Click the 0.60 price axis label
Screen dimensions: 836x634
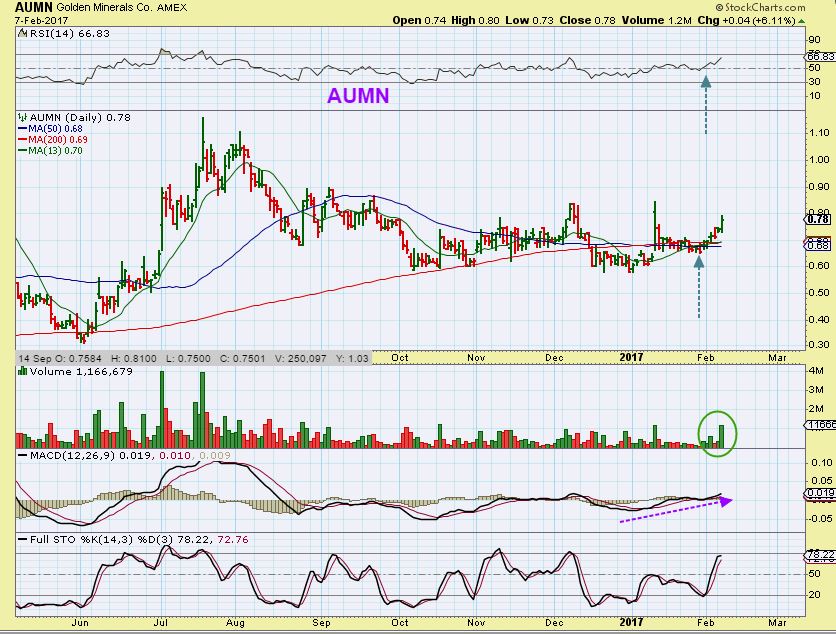pyautogui.click(x=818, y=266)
